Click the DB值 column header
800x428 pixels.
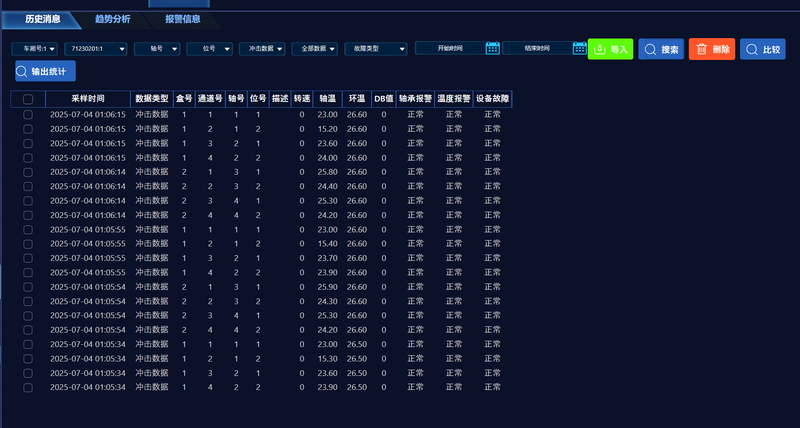pos(384,99)
